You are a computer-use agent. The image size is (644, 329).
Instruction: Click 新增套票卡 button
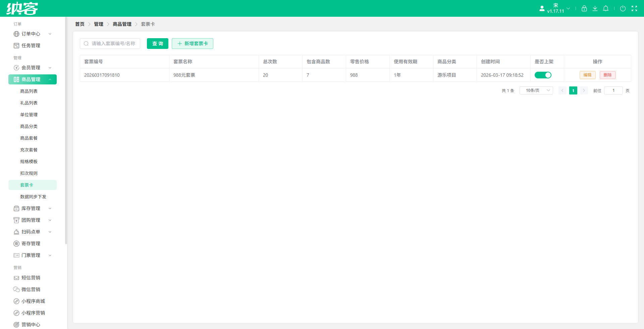(x=193, y=44)
